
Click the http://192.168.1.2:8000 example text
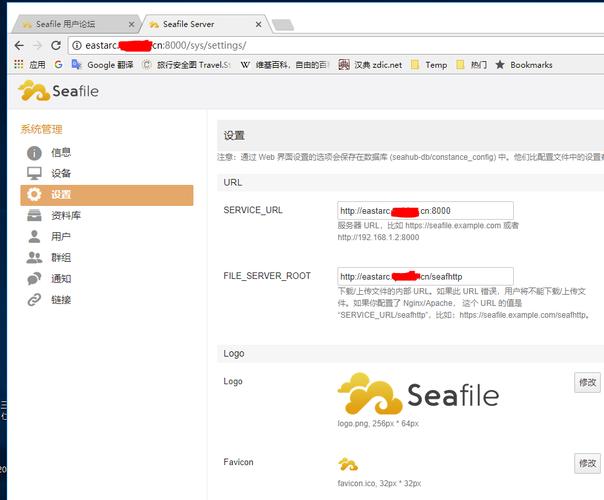[x=378, y=237]
